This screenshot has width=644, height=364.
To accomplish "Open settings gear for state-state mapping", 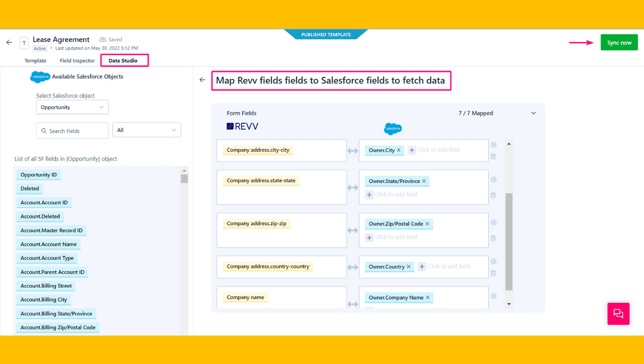I will click(493, 179).
